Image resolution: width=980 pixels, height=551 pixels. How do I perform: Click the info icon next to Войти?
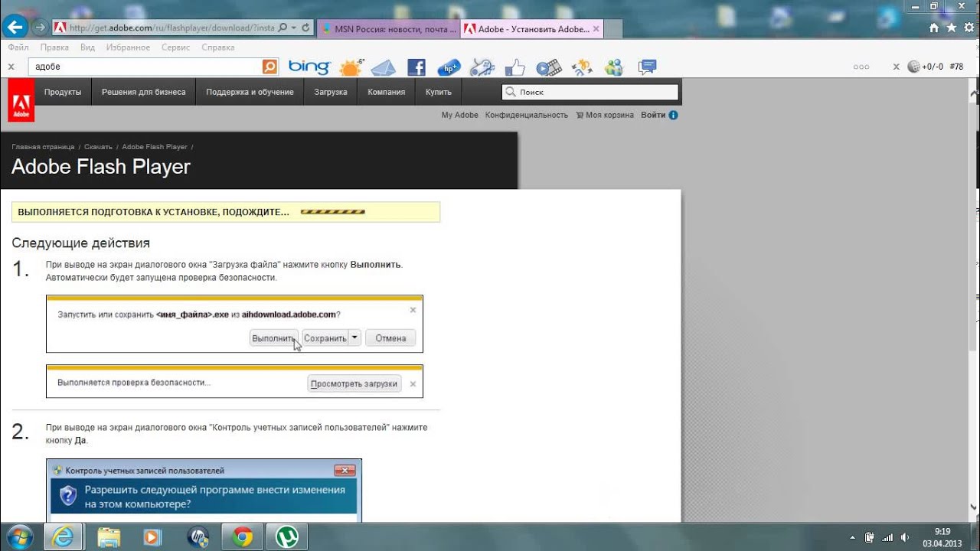(673, 115)
